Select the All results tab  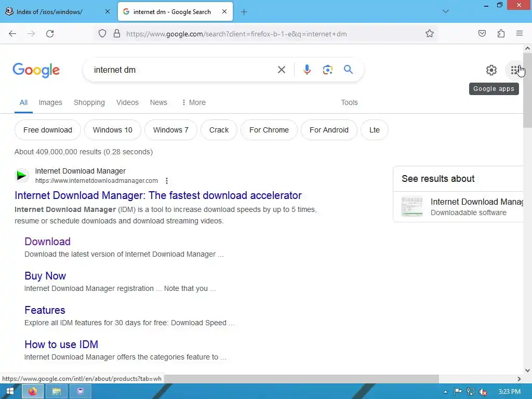[23, 102]
